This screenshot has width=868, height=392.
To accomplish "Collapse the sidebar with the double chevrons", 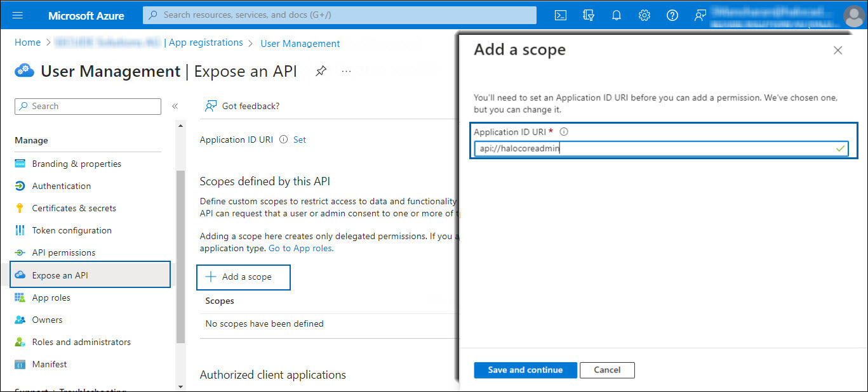I will [x=175, y=107].
